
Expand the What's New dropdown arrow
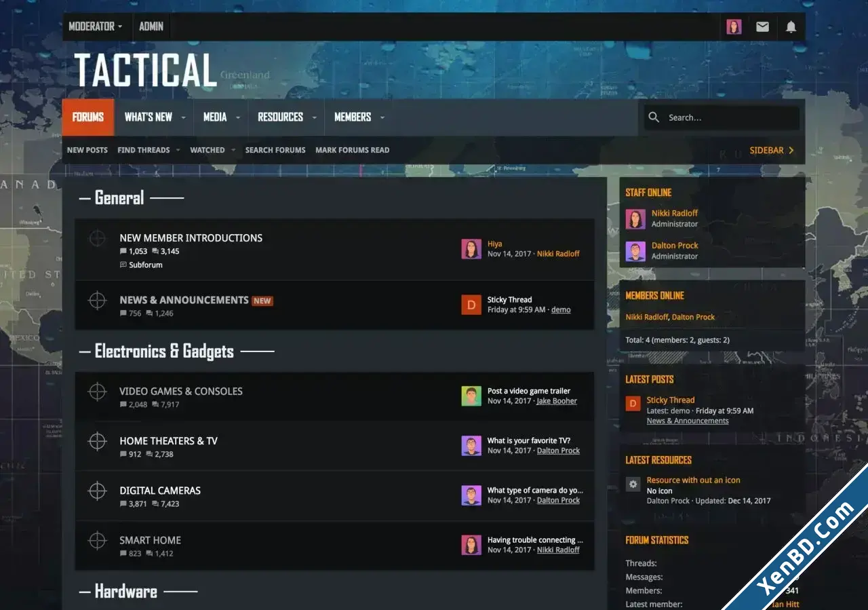coord(183,117)
